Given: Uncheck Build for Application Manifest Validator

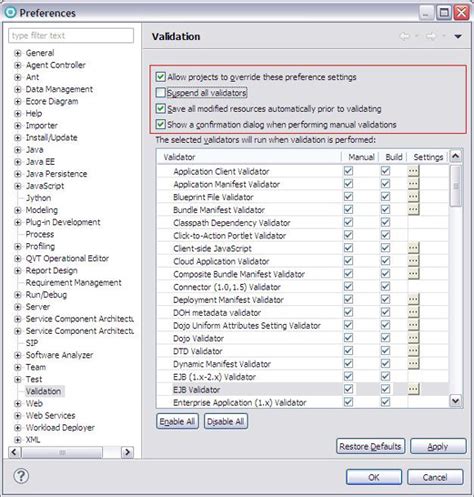Looking at the screenshot, I should tap(385, 184).
